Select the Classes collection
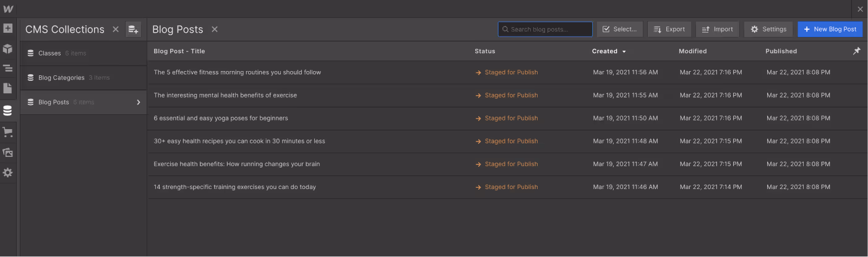 pyautogui.click(x=49, y=54)
